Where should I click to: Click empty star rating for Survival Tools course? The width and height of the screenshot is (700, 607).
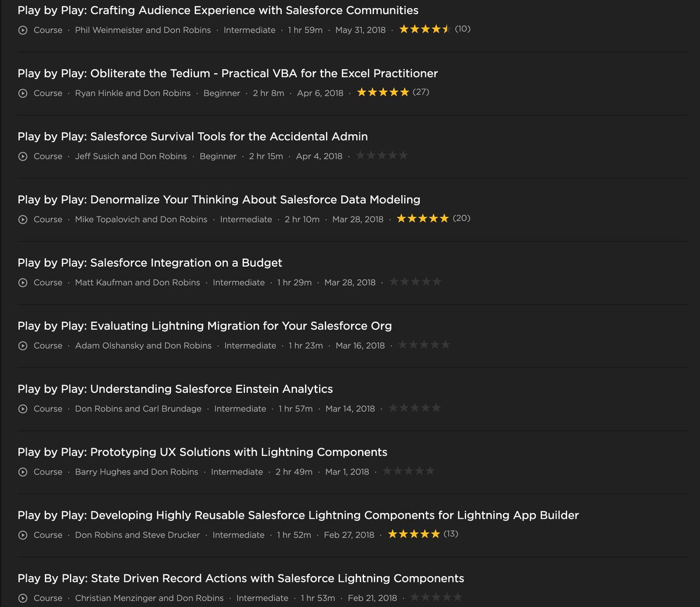click(x=381, y=155)
